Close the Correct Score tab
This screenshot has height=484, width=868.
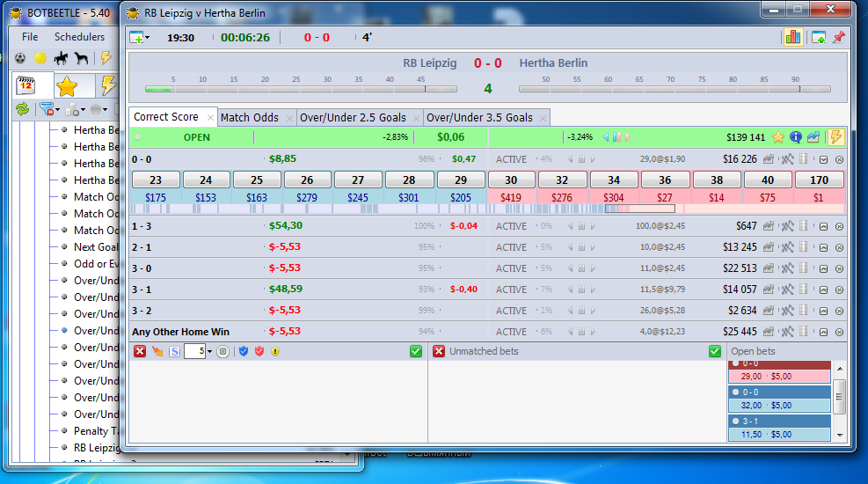(210, 117)
